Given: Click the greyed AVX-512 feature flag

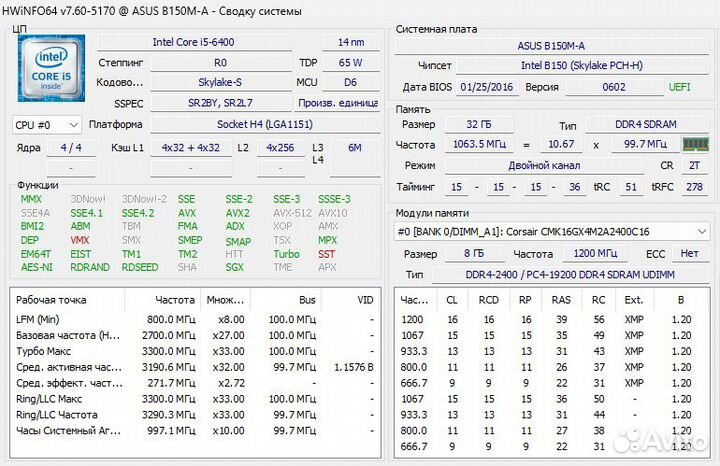Looking at the screenshot, I should pos(292,213).
